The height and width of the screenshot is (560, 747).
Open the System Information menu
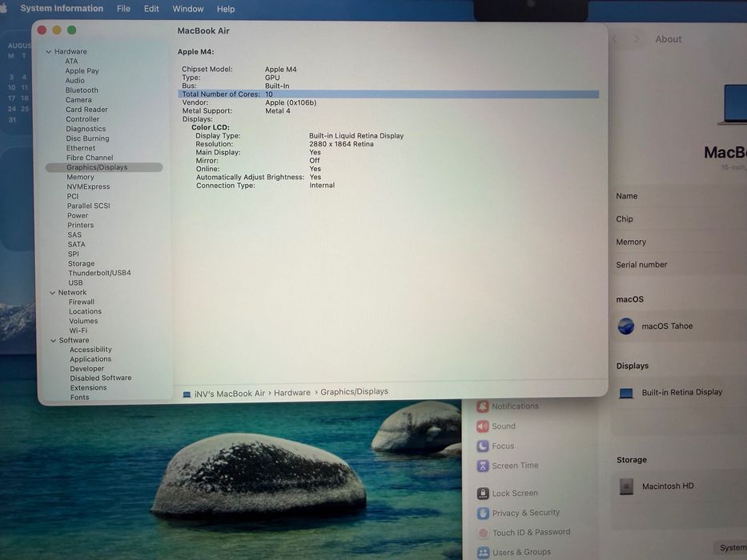62,8
